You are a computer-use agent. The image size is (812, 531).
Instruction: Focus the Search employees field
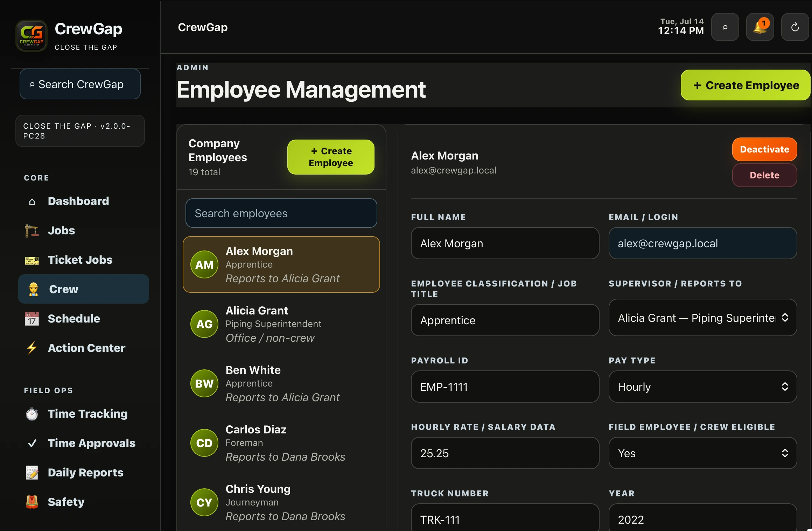tap(281, 213)
